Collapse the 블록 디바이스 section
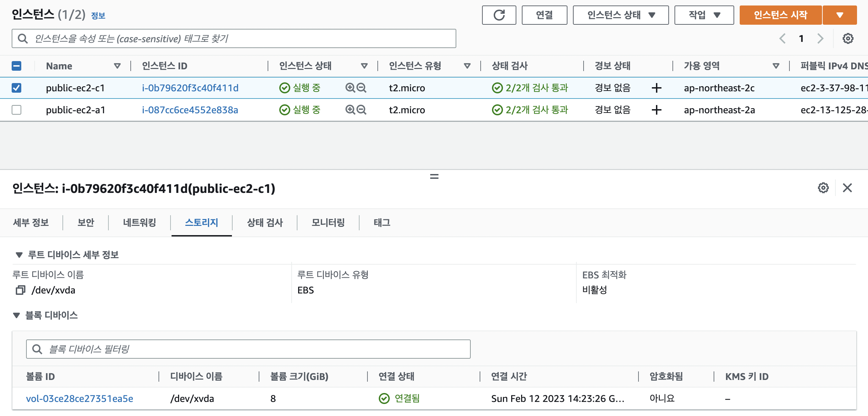 (16, 315)
